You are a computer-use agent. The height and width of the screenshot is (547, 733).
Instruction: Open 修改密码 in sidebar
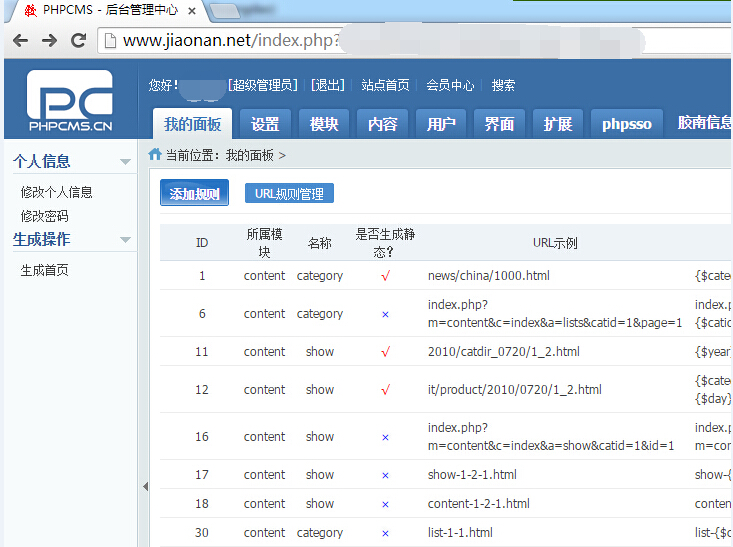click(x=44, y=216)
